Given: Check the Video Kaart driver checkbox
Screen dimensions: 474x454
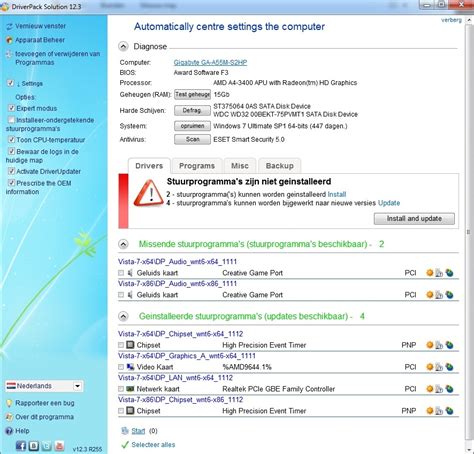Looking at the screenshot, I should pos(121,367).
